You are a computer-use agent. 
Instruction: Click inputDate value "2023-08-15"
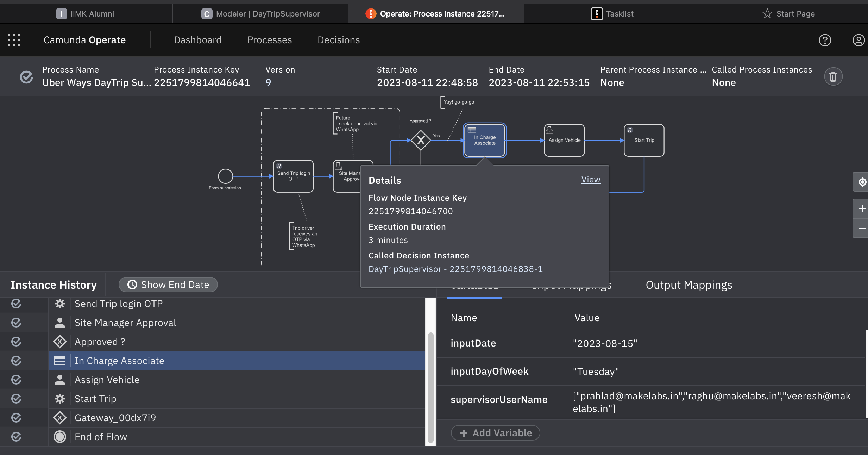[605, 343]
